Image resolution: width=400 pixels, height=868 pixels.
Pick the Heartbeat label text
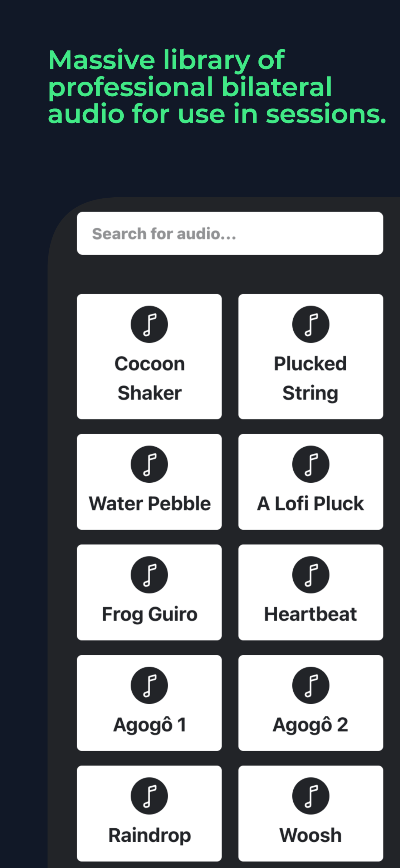[x=311, y=614]
